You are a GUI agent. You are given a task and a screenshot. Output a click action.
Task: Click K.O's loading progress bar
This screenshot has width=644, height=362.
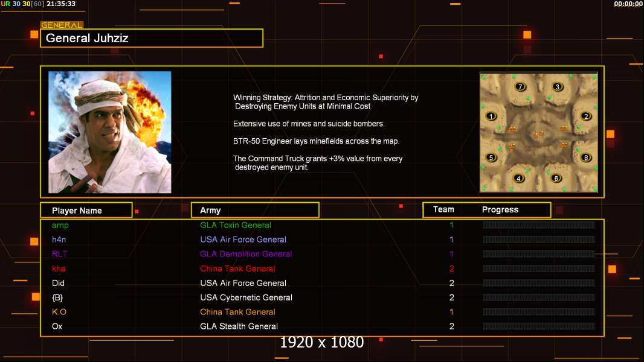coord(539,312)
